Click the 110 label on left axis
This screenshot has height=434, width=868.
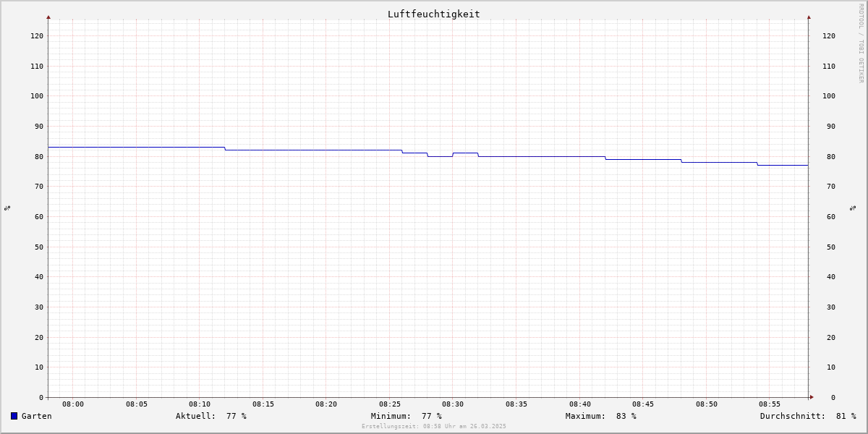coord(37,66)
